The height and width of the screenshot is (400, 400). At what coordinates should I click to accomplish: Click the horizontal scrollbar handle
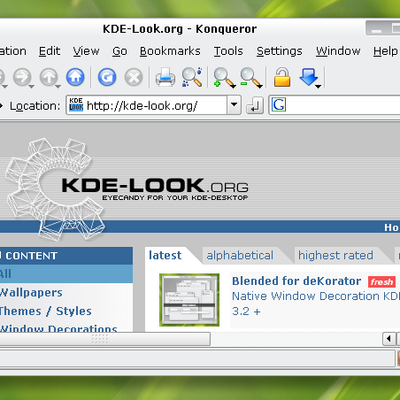105,339
